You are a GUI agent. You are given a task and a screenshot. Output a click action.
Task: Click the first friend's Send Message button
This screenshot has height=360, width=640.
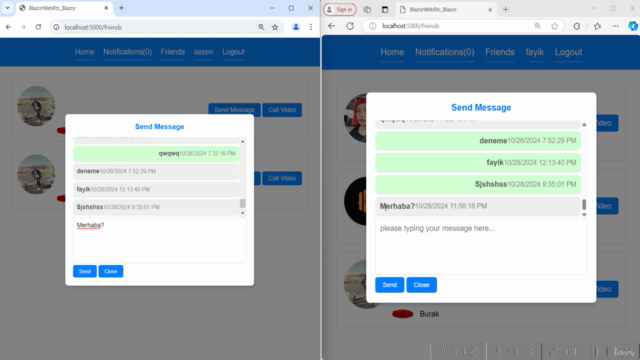click(234, 110)
